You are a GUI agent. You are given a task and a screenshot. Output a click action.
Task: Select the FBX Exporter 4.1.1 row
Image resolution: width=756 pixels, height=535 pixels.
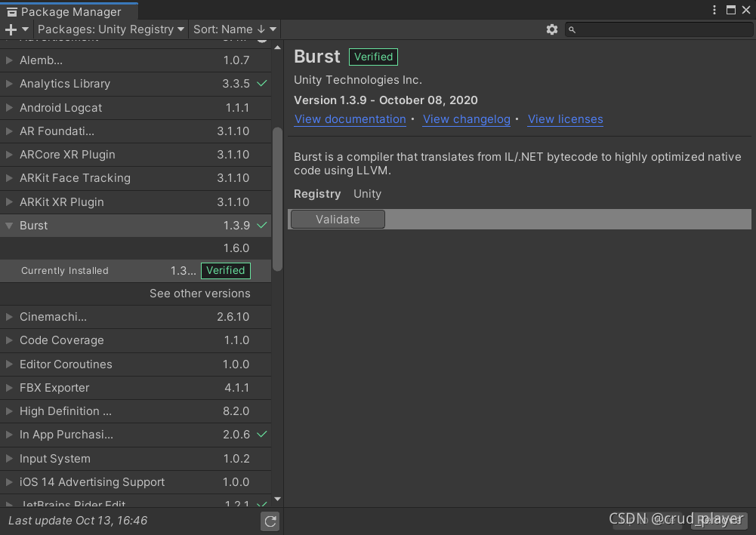(135, 388)
